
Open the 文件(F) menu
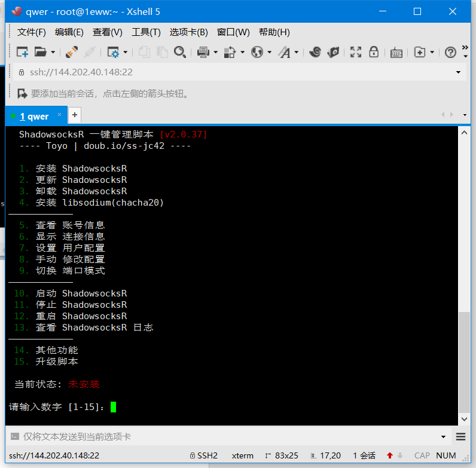(x=32, y=32)
